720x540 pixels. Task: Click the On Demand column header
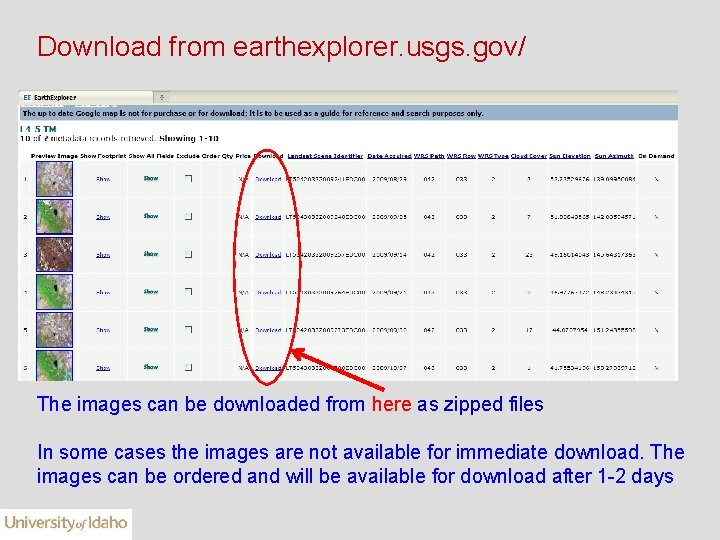pos(656,156)
